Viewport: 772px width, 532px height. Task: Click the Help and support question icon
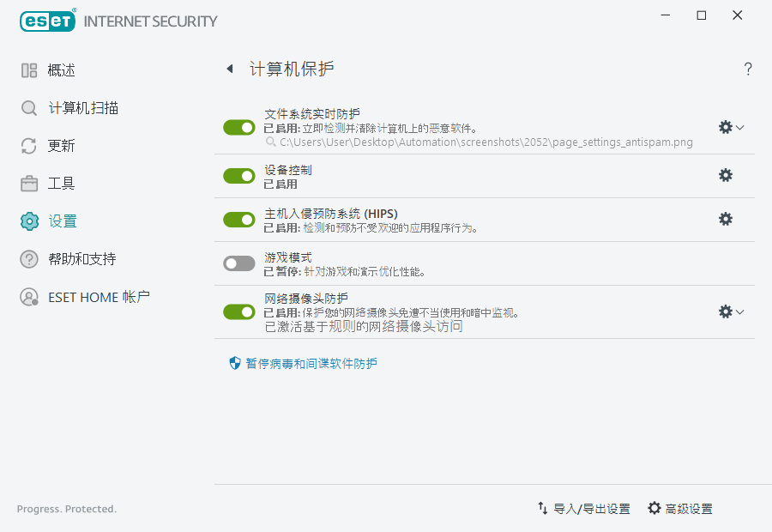(x=29, y=258)
